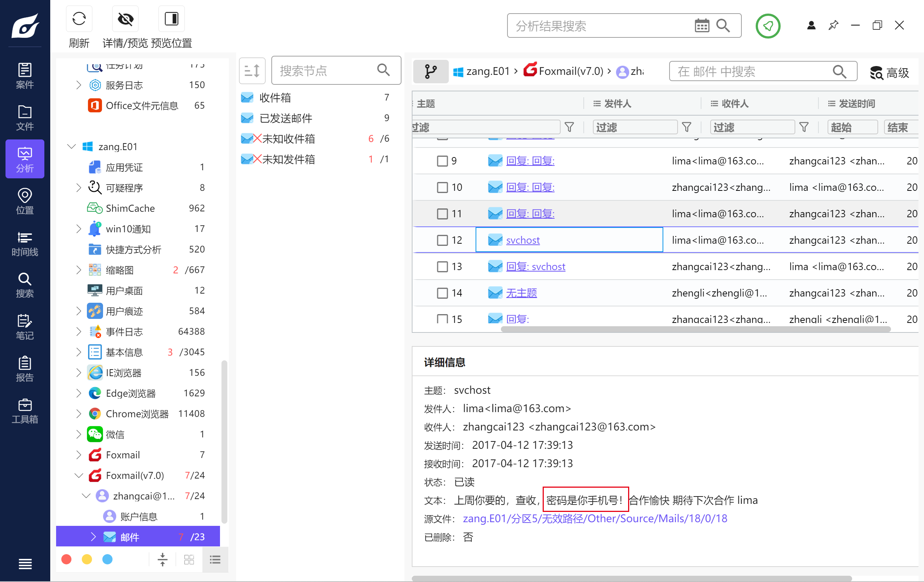
Task: Click the collapse-all icon beside color dots
Action: coord(163,559)
